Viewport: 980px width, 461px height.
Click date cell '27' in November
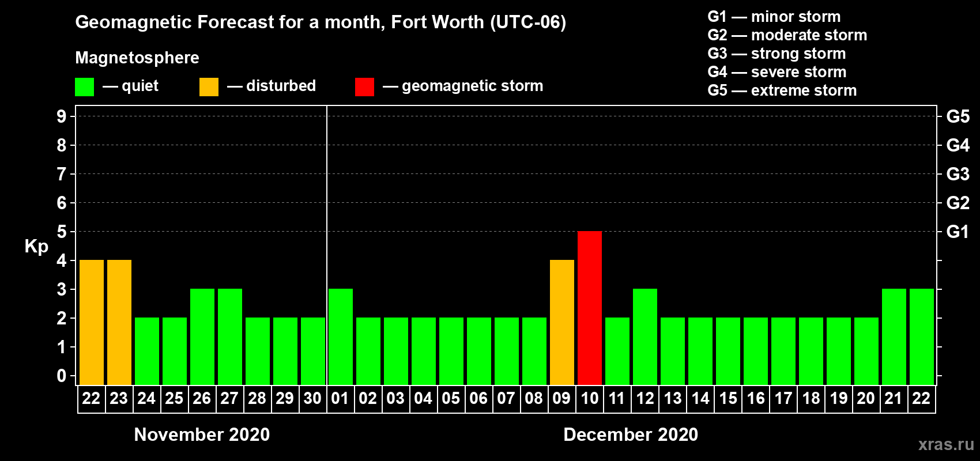point(230,399)
